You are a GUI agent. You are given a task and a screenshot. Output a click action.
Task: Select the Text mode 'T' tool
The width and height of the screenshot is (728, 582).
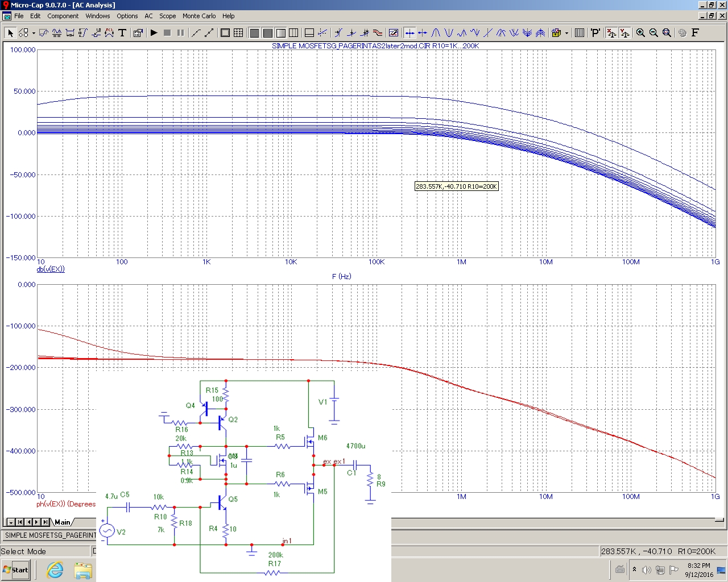pos(122,33)
